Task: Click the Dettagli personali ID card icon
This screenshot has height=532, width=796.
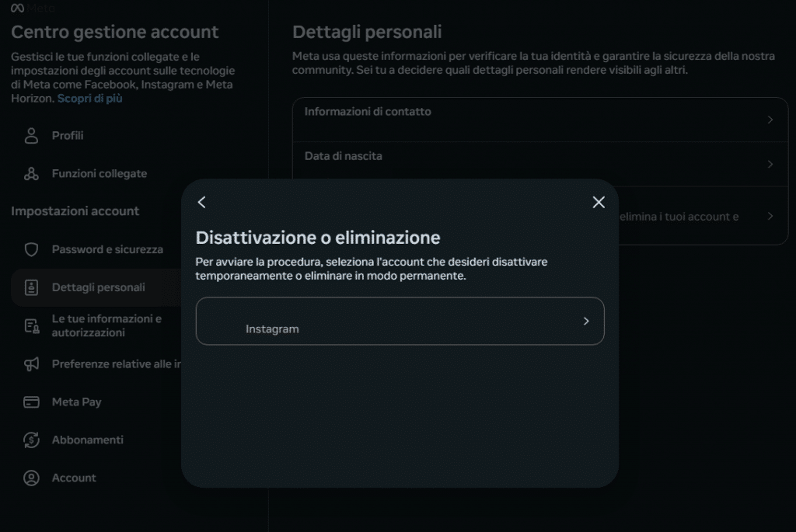Action: pos(31,287)
